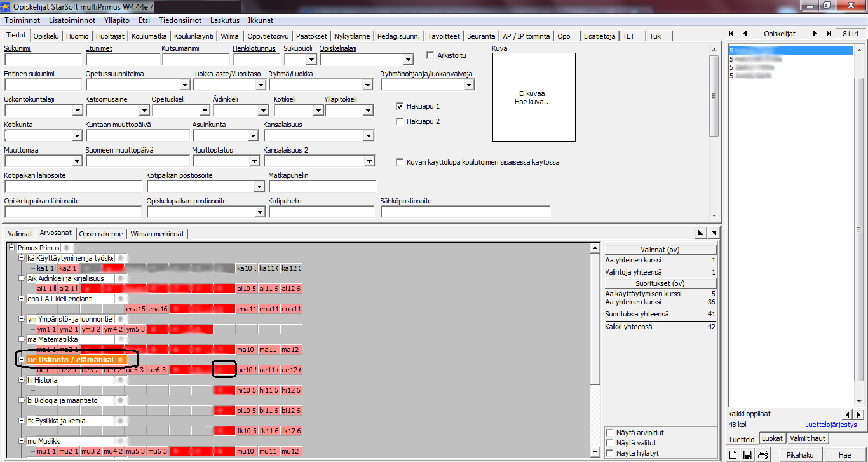
Task: Toggle the Arkistoitu checkbox
Action: coord(430,55)
